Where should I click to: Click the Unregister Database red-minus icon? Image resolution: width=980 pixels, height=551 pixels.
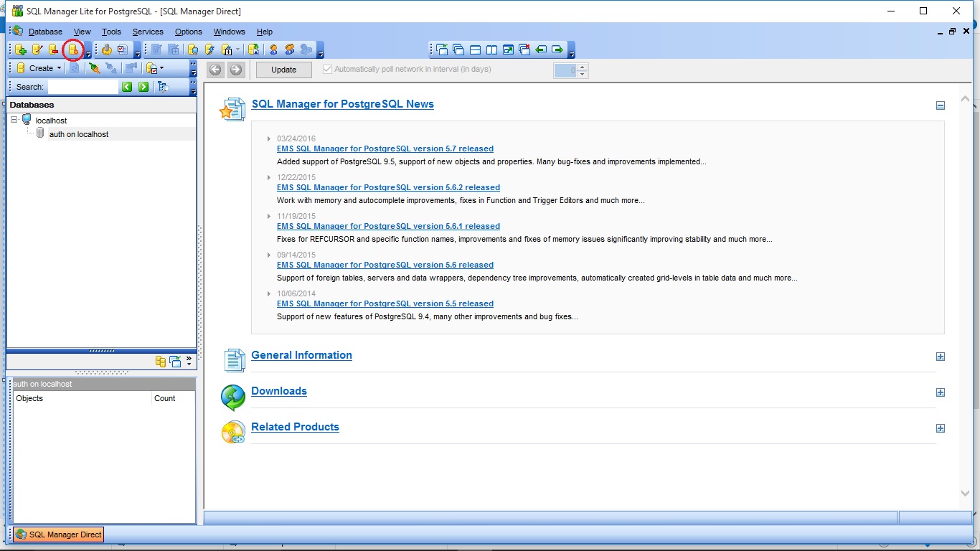[x=53, y=50]
